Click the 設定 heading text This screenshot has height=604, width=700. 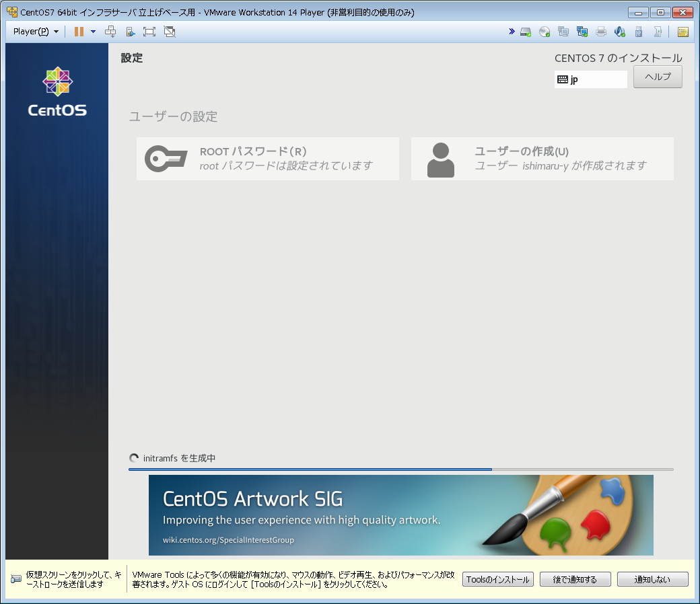(132, 58)
